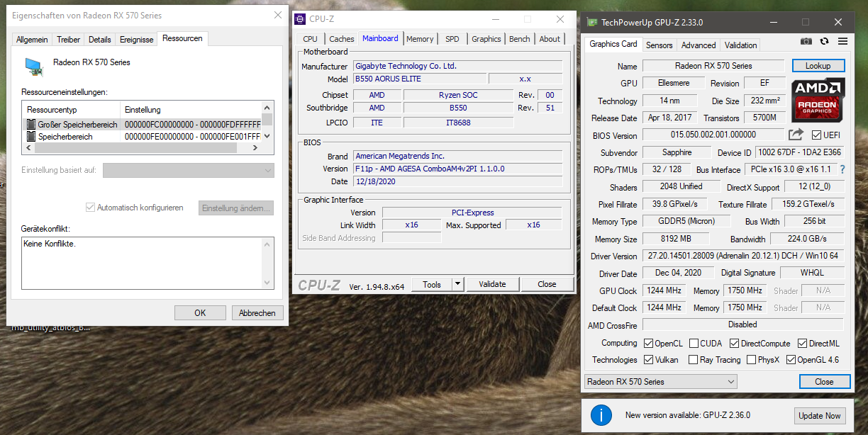Click Driver Version field in GPU-Z

point(743,256)
